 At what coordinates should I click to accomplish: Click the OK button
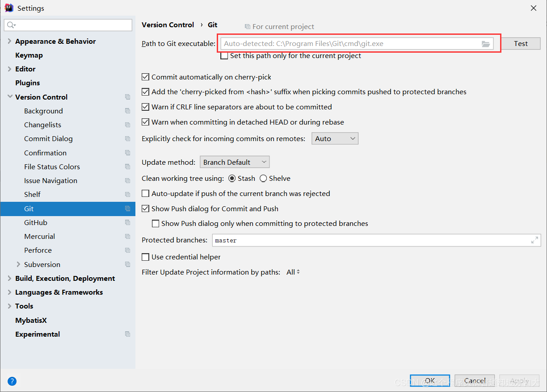tap(430, 381)
